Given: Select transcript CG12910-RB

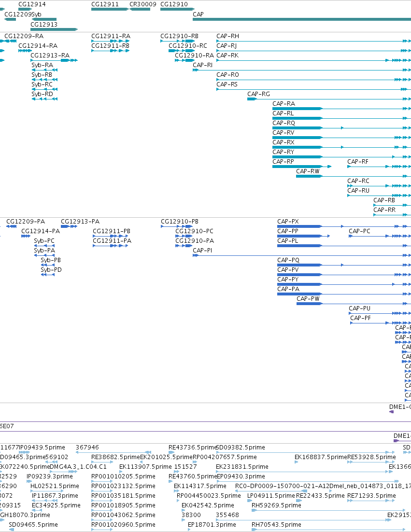Looking at the screenshot, I should click(x=180, y=36).
